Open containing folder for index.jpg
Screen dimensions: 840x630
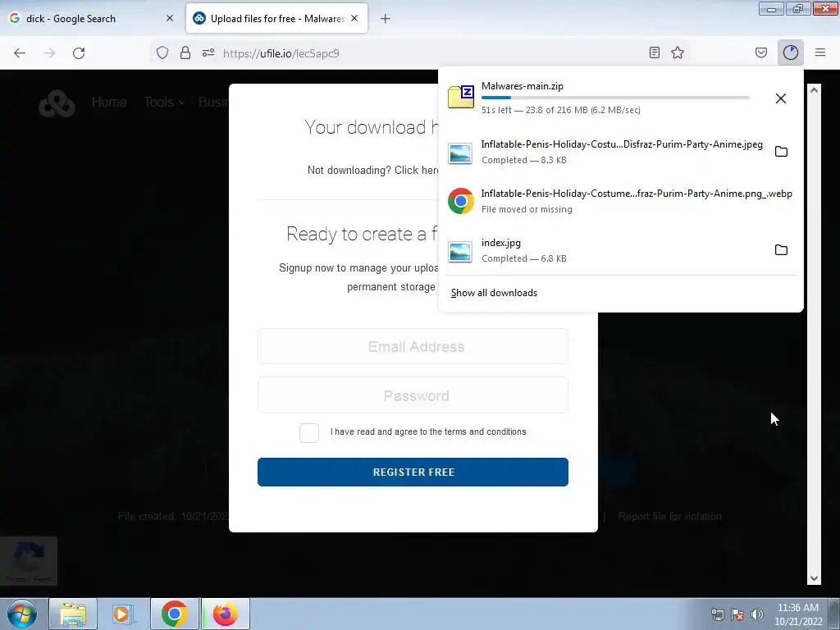point(781,250)
